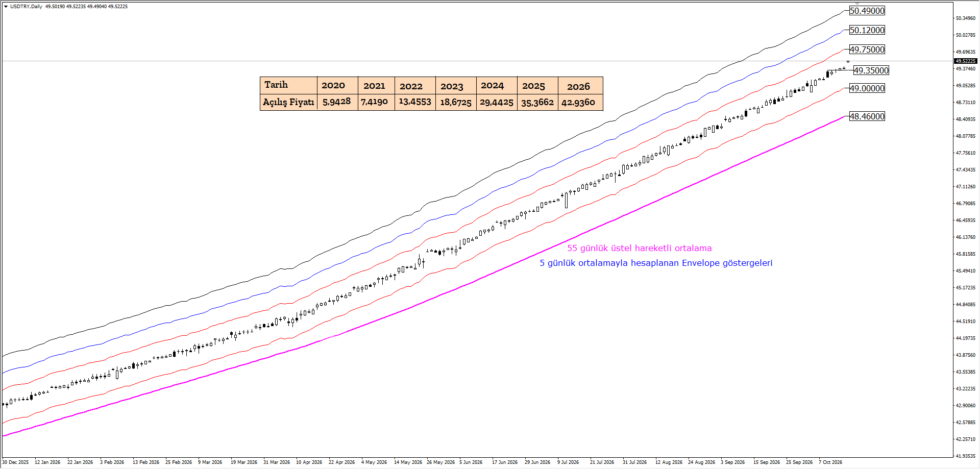Click the 'Tarih' header cell
This screenshot has height=469, width=980.
pyautogui.click(x=288, y=85)
